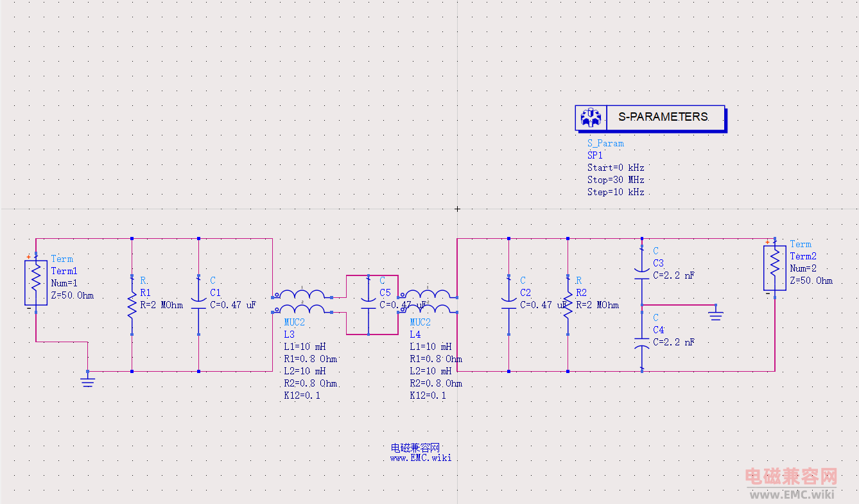
Task: Edit C1 C=0.47 uF value
Action: coord(233,305)
